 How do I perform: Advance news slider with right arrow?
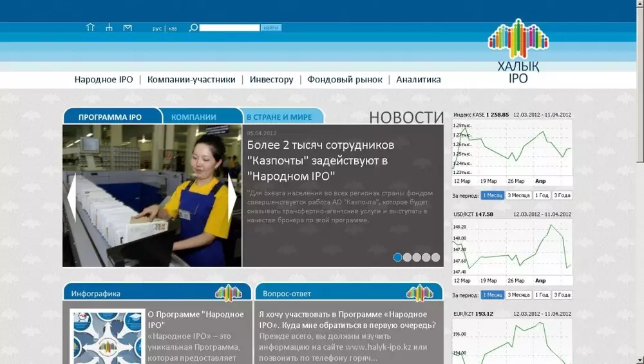click(x=232, y=195)
